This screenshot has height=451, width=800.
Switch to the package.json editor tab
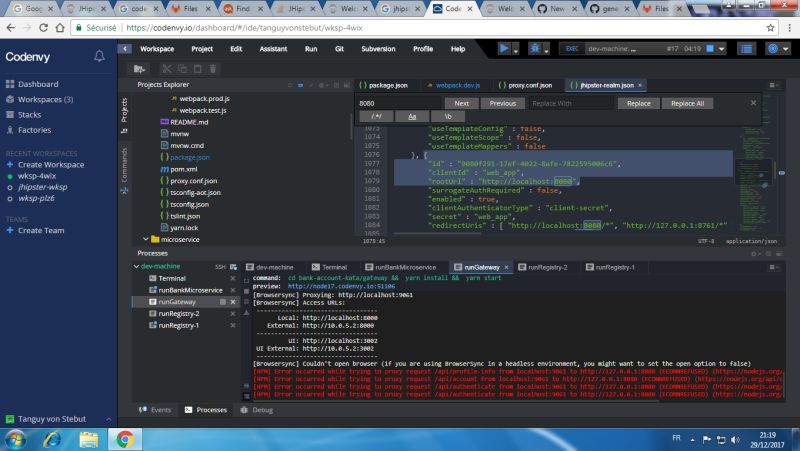pyautogui.click(x=384, y=85)
